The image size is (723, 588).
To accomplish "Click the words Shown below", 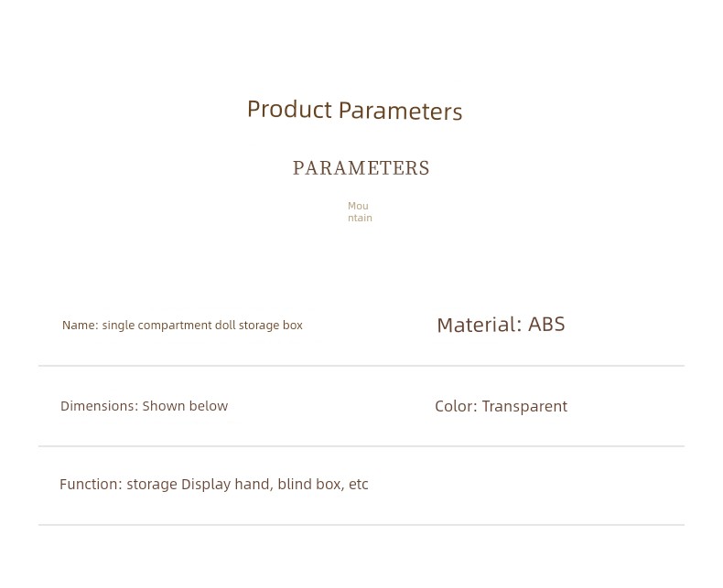I will tap(185, 406).
